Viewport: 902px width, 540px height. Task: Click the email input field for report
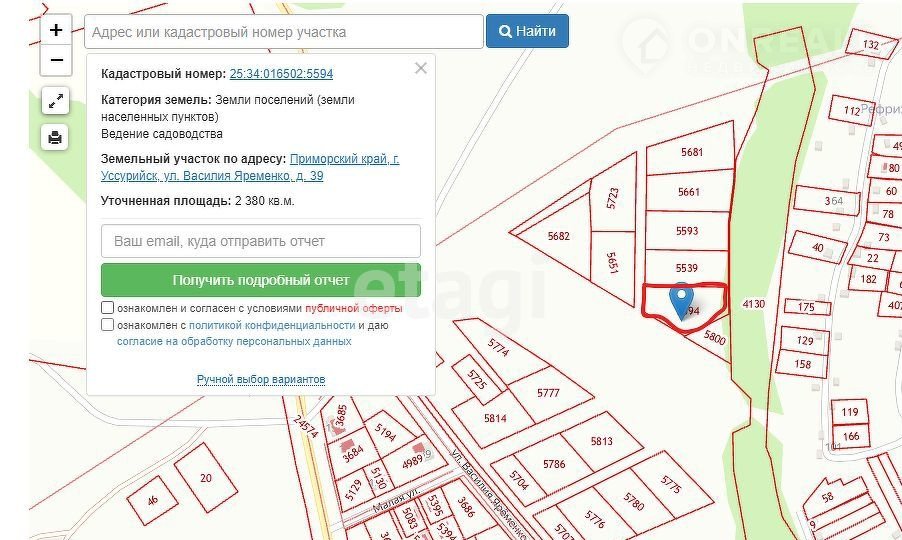pos(261,241)
